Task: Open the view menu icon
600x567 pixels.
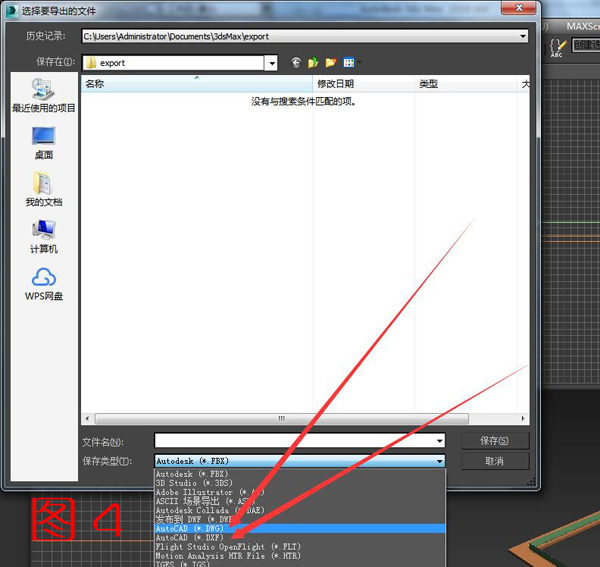Action: (x=351, y=62)
